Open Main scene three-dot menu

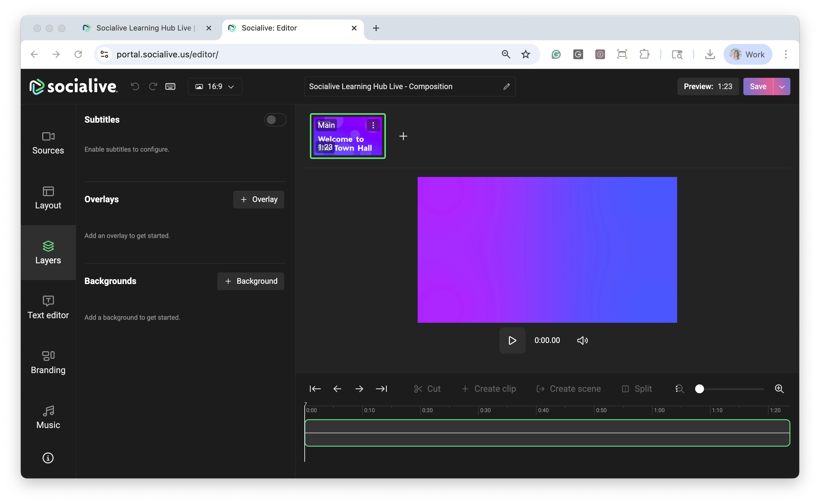point(373,125)
